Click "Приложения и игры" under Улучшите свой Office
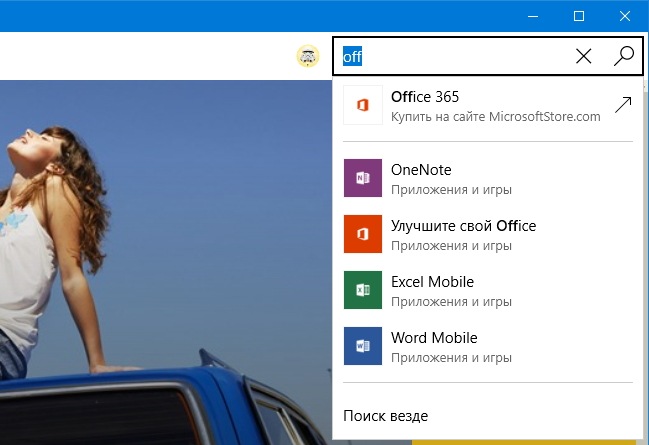 [x=452, y=246]
